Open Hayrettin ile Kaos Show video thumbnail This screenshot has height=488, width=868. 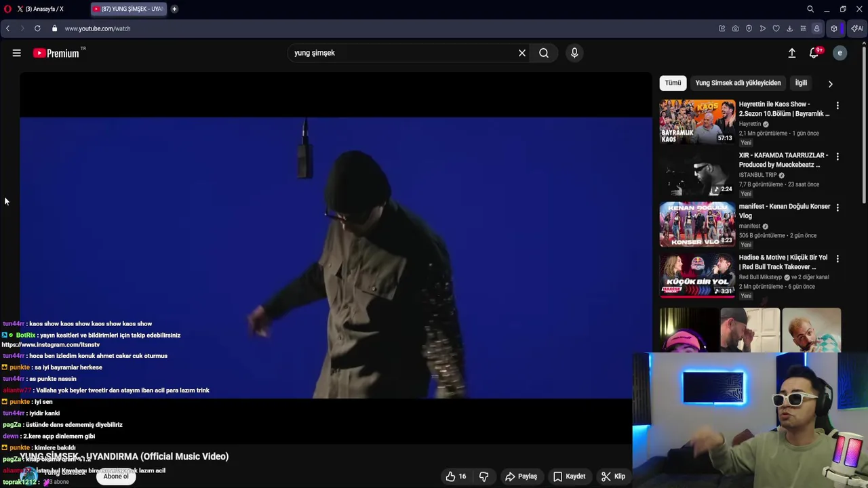click(697, 121)
